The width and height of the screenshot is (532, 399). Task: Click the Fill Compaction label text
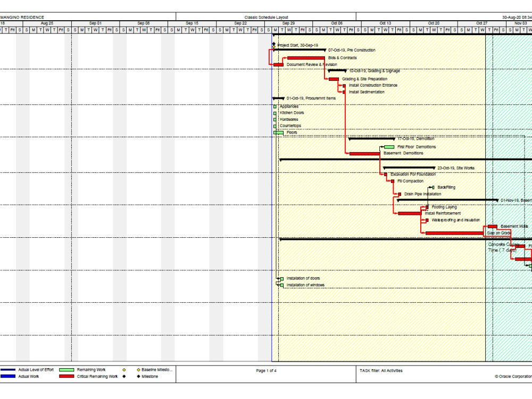[410, 181]
